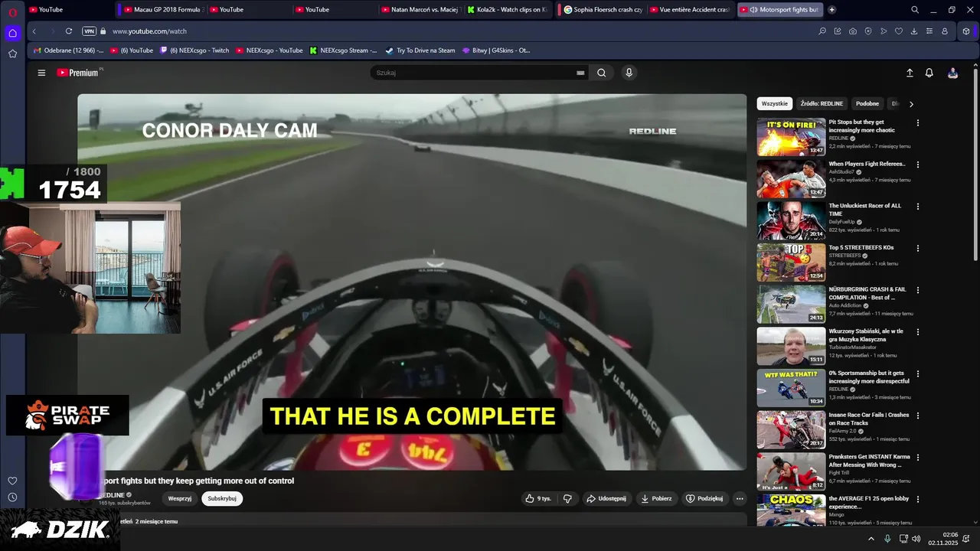The width and height of the screenshot is (980, 551).
Task: Click the YouTube search magnifier button
Action: (602, 73)
